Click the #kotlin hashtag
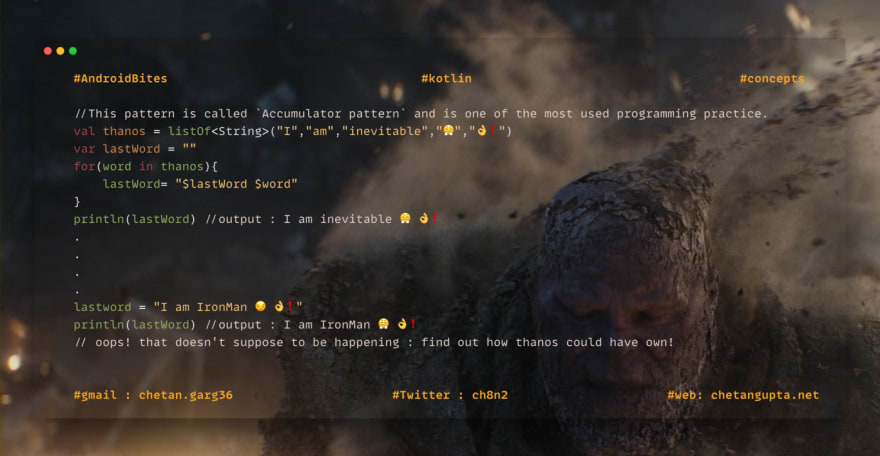Viewport: 880px width, 456px height. pos(446,79)
